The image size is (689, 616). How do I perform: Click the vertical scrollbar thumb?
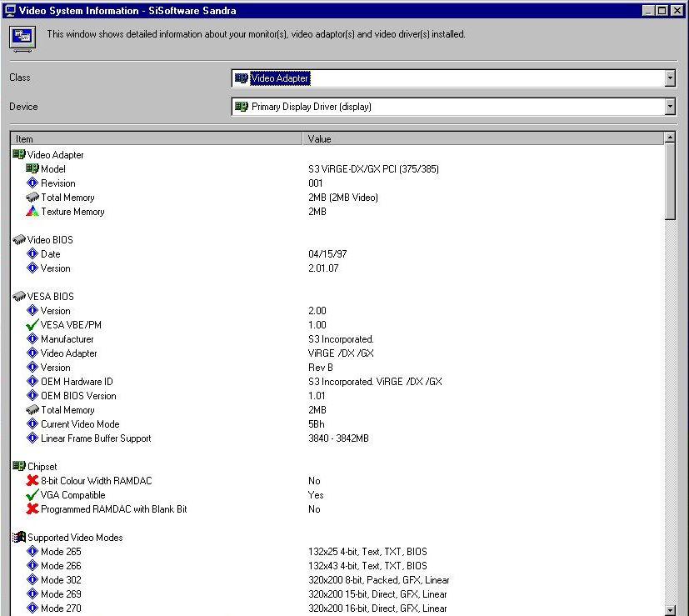point(670,181)
